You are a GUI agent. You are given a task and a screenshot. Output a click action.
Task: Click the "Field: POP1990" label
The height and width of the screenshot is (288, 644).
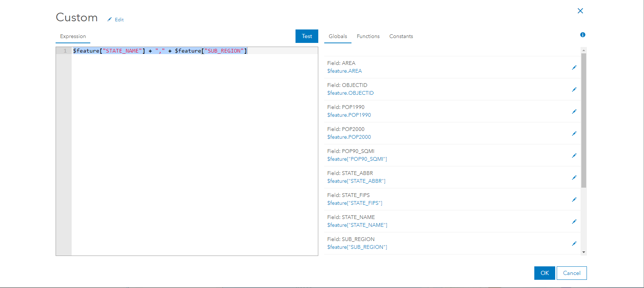pyautogui.click(x=346, y=107)
